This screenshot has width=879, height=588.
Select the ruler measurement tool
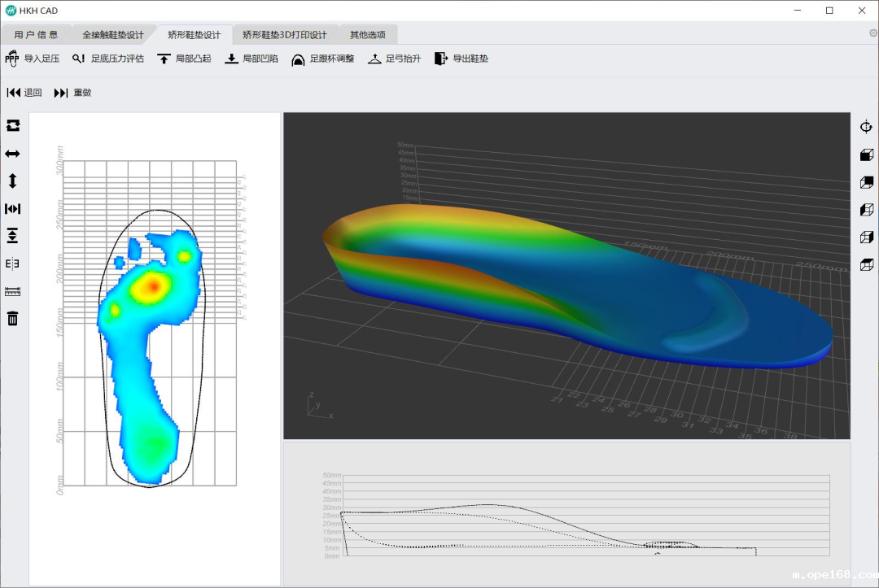click(x=12, y=291)
